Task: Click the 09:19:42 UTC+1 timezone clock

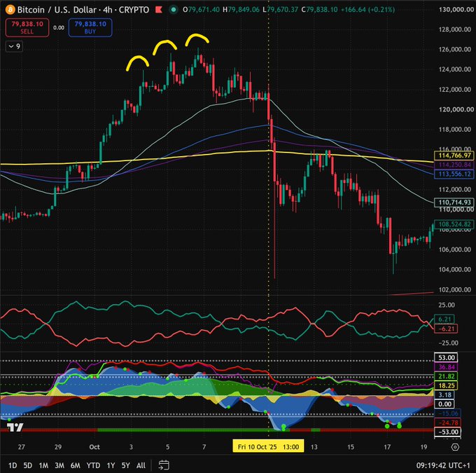Action: [443, 465]
